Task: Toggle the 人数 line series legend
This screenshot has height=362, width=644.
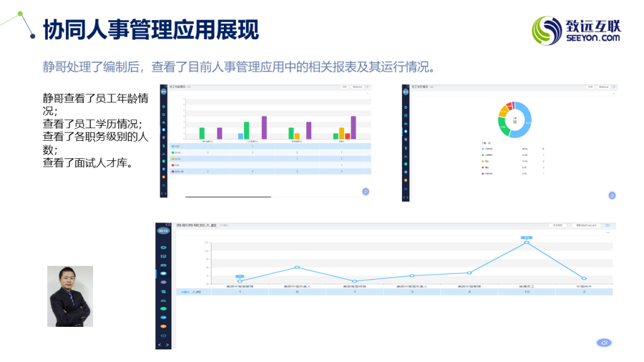Action: tap(189, 292)
